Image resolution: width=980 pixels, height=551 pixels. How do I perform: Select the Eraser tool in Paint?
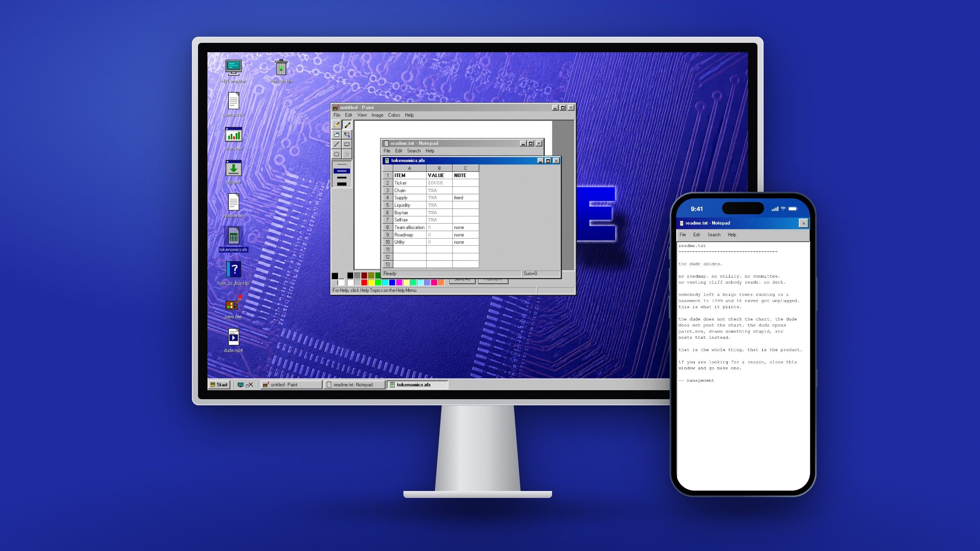(336, 134)
